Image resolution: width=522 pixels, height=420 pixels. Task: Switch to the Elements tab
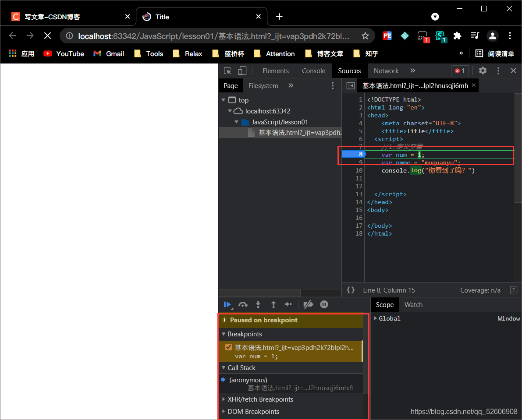click(275, 71)
